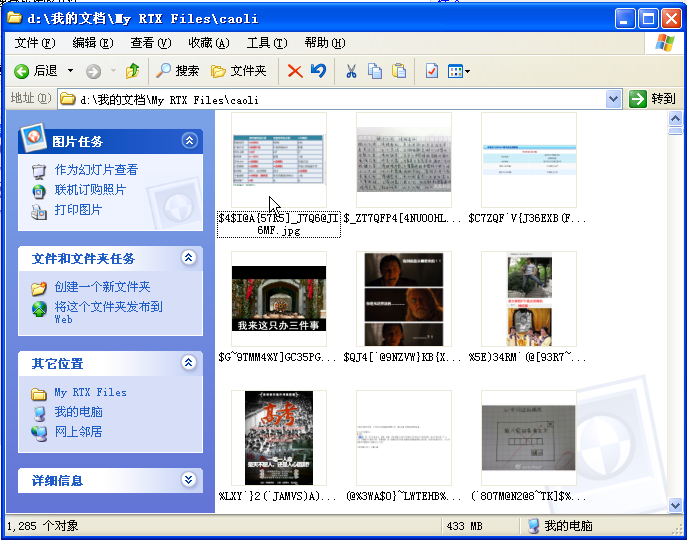This screenshot has width=687, height=540.
Task: Click the Copy toolbar icon
Action: pyautogui.click(x=375, y=71)
